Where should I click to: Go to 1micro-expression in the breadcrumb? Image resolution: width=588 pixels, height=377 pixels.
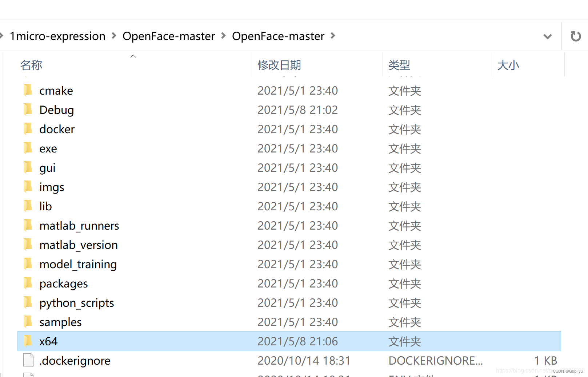pyautogui.click(x=57, y=36)
